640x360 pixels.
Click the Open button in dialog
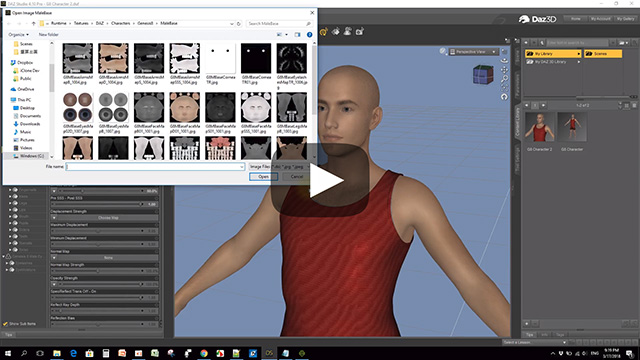pyautogui.click(x=263, y=177)
